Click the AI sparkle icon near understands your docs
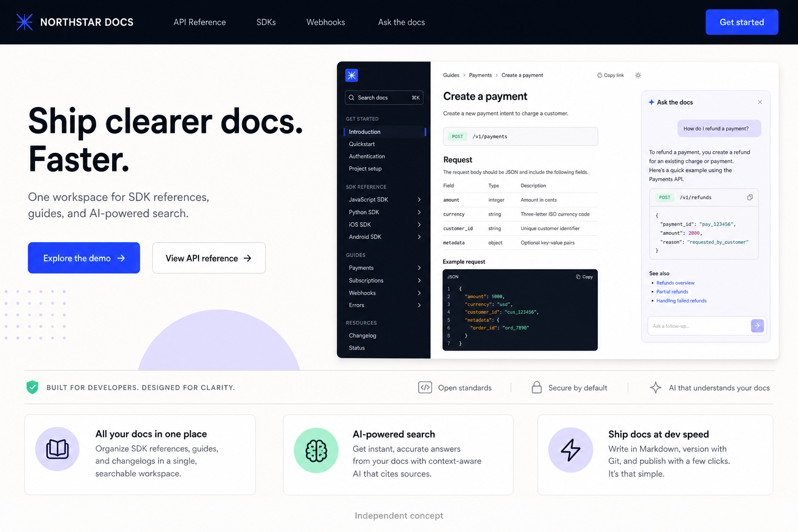 [656, 388]
